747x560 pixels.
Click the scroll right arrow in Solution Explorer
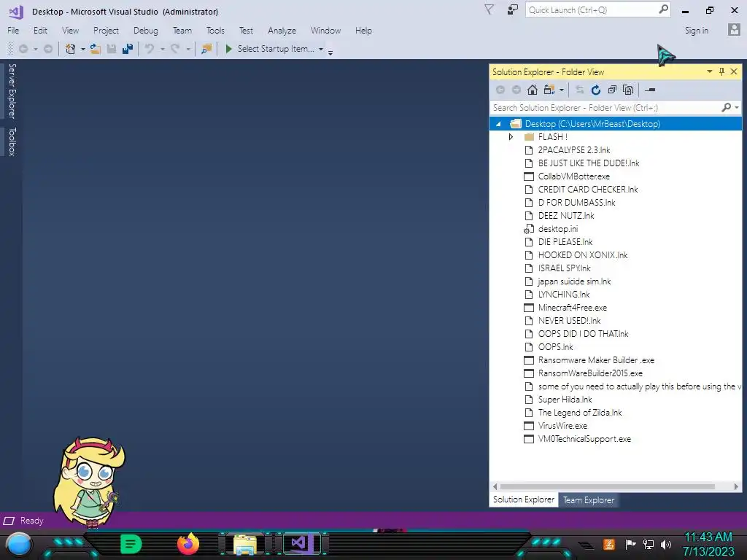736,486
